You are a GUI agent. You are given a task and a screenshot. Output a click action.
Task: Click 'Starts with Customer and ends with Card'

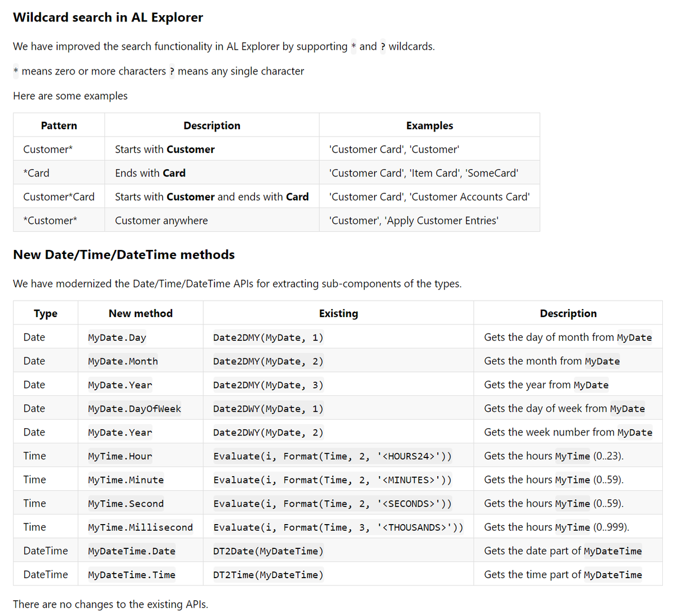point(212,197)
